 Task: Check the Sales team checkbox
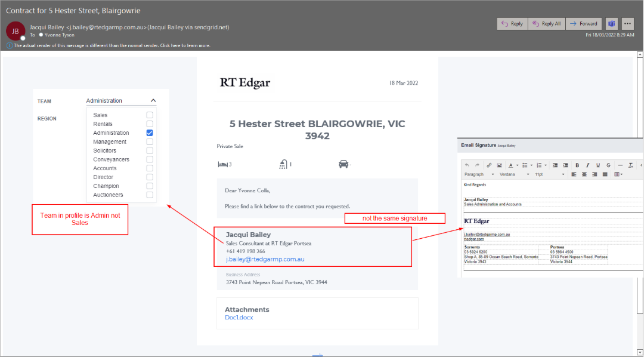pos(150,115)
